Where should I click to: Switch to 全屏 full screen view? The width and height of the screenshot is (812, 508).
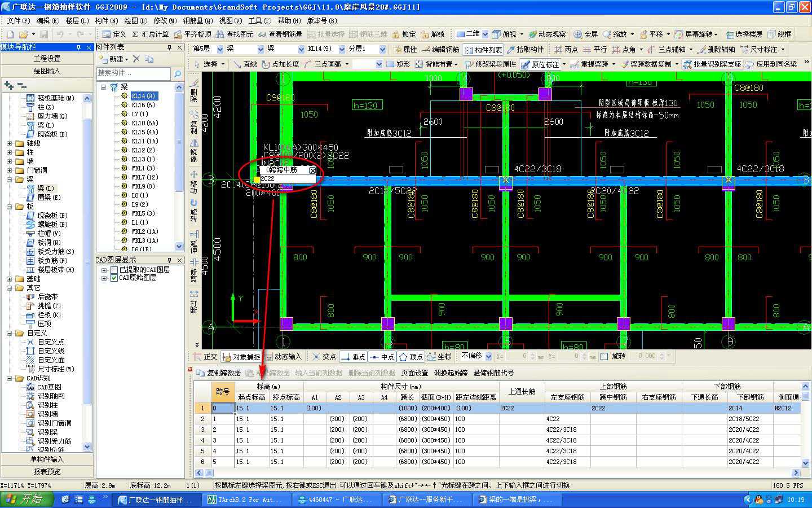click(x=586, y=34)
